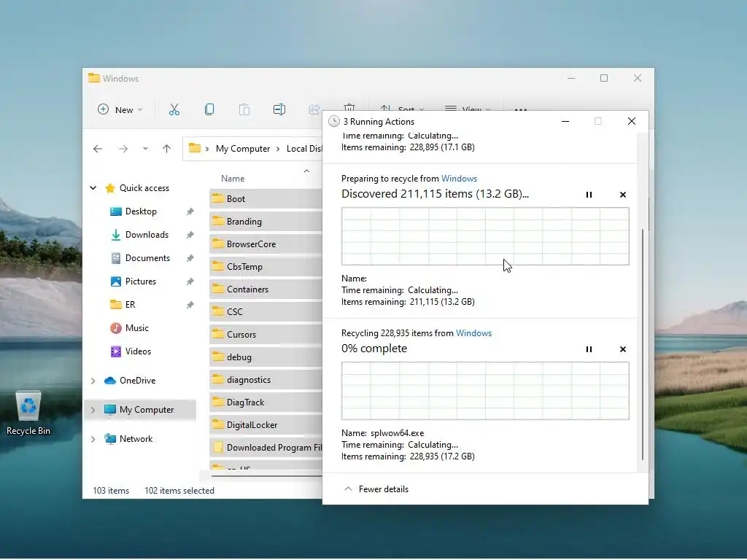Collapse with Fewer details button
The width and height of the screenshot is (747, 560).
coord(376,489)
